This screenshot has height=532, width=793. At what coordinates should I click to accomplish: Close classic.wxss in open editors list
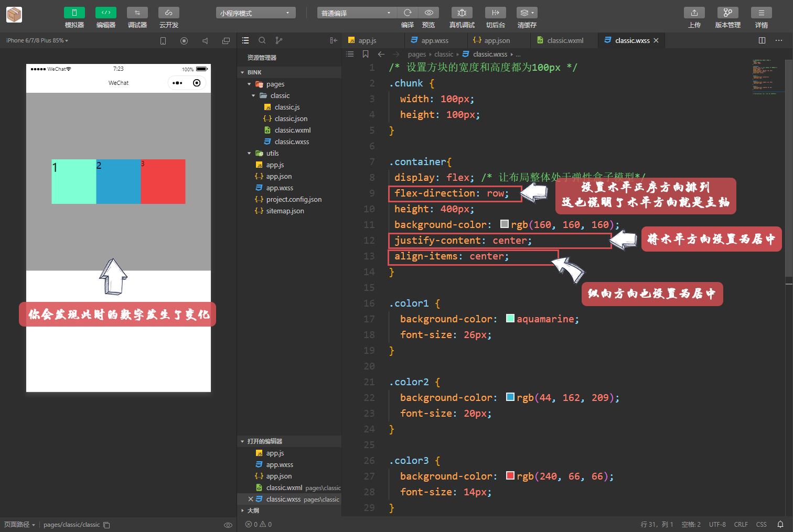point(251,499)
